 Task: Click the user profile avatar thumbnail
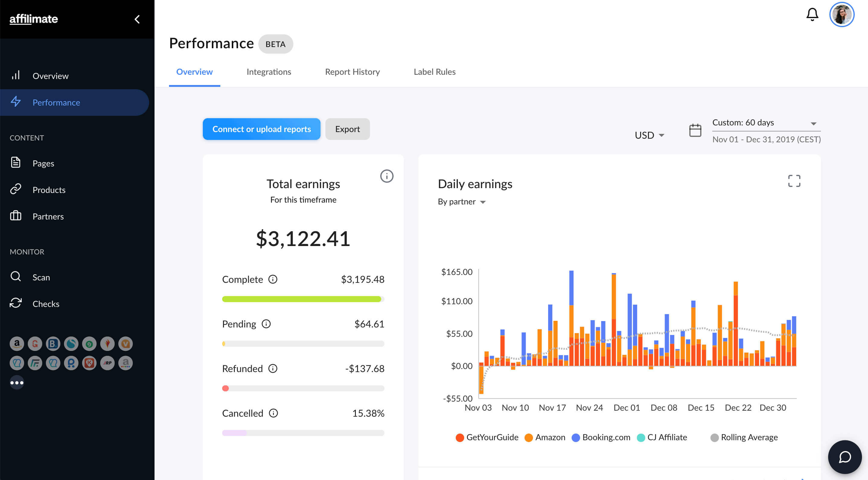click(x=841, y=14)
